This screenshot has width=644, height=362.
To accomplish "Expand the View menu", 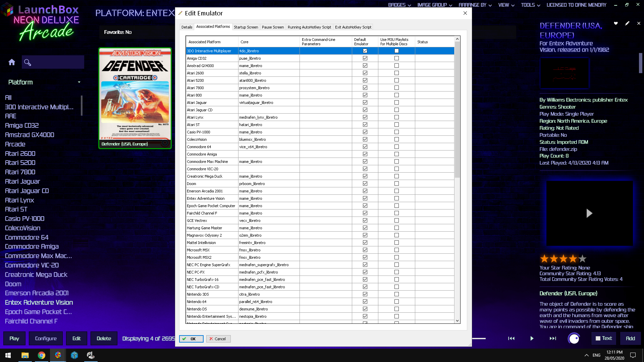I will point(506,5).
